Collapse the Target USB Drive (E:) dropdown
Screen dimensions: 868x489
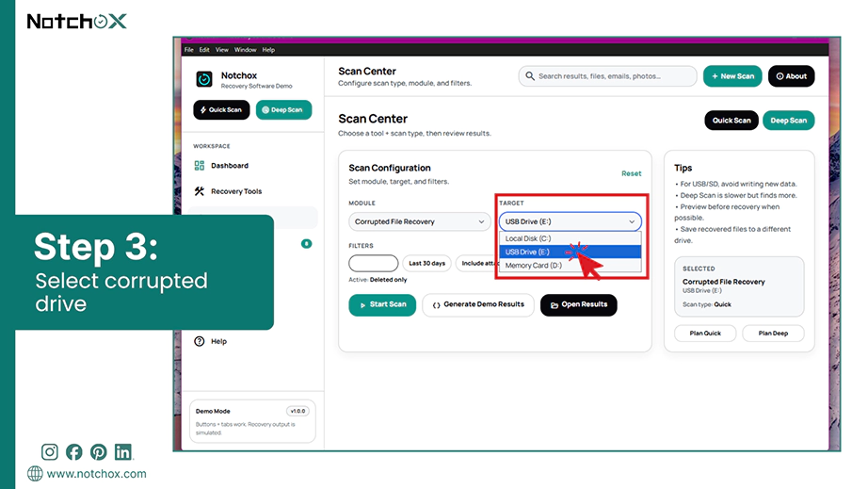pos(571,221)
